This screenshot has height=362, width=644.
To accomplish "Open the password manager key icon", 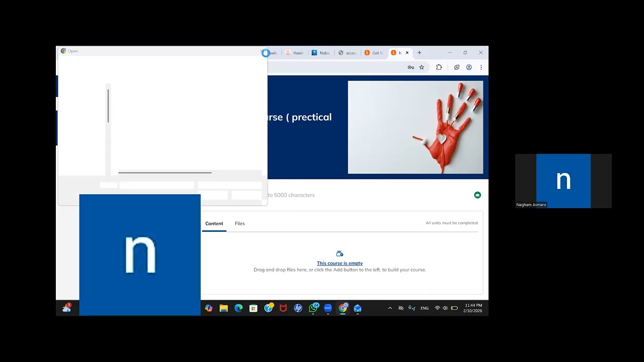I will pyautogui.click(x=411, y=67).
